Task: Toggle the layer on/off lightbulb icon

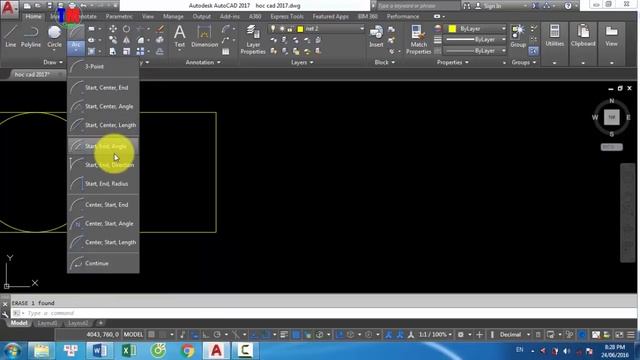Action: 273,29
